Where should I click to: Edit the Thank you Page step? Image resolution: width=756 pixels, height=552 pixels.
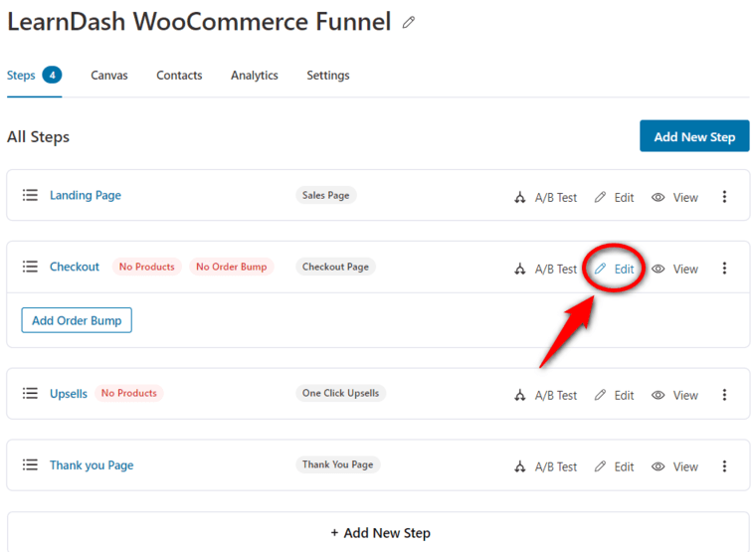[614, 466]
